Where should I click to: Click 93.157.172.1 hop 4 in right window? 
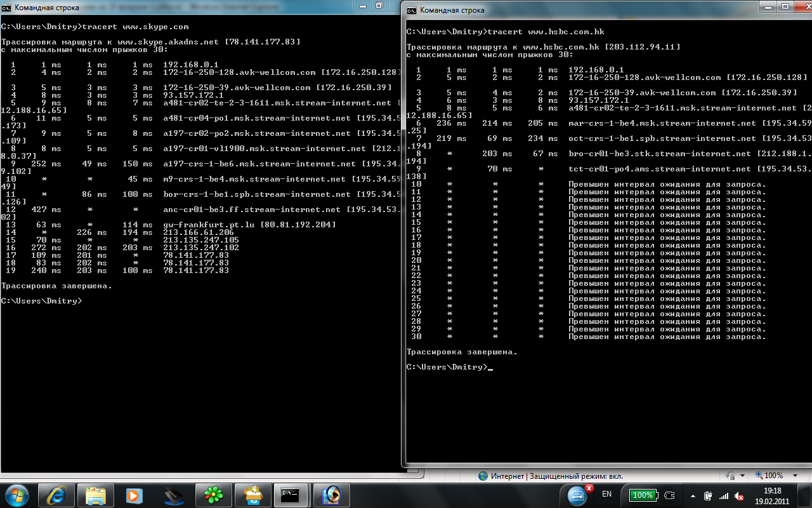(599, 100)
